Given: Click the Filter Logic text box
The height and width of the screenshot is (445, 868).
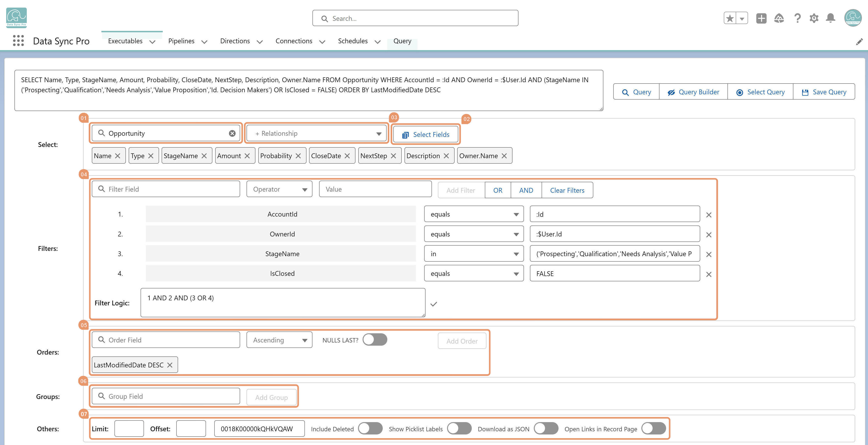Looking at the screenshot, I should point(283,303).
